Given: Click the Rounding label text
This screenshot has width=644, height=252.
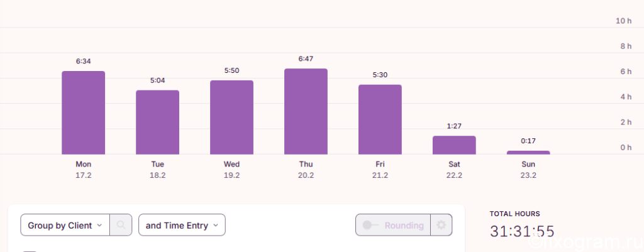Looking at the screenshot, I should pos(404,226).
